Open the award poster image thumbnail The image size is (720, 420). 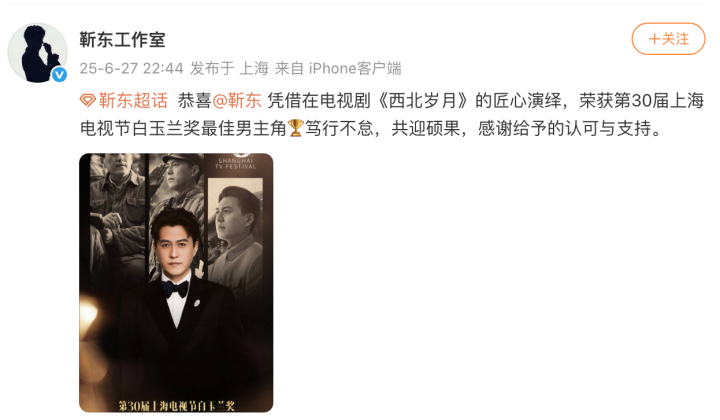click(176, 283)
